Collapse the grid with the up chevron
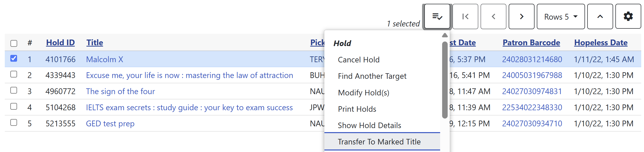 [600, 16]
